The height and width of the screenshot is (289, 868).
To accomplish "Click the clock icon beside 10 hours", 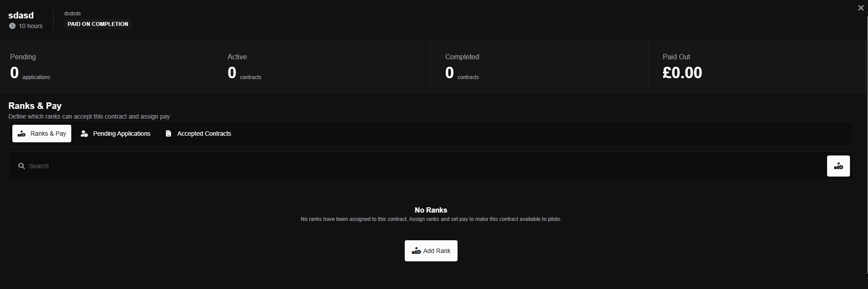I will coord(12,26).
